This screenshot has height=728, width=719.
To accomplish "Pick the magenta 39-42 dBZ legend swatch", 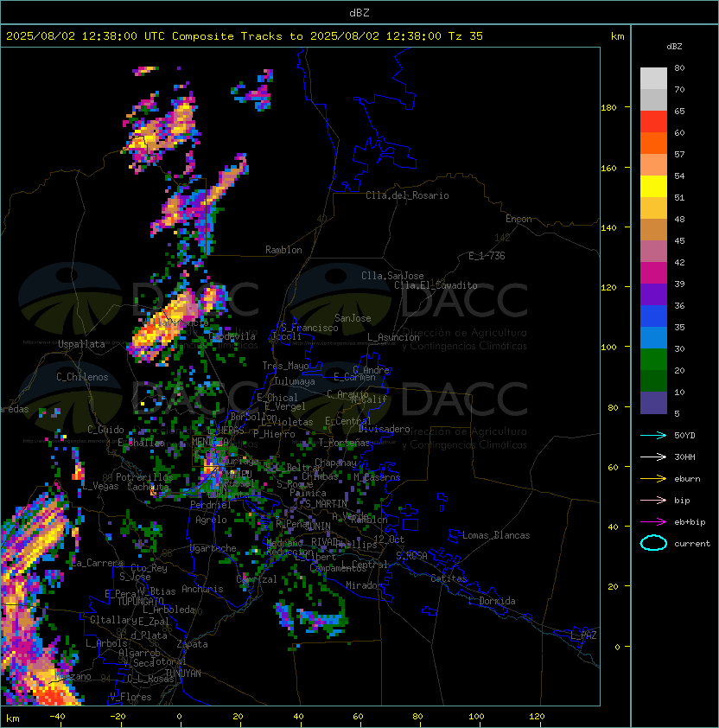I will click(x=653, y=273).
